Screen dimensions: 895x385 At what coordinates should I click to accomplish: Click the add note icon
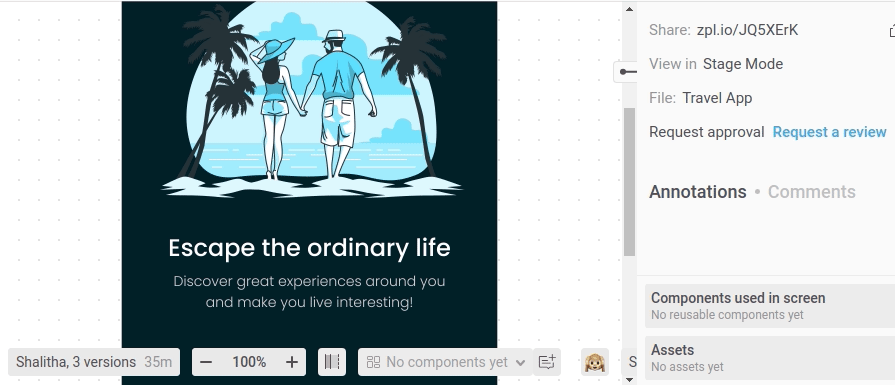[x=547, y=362]
